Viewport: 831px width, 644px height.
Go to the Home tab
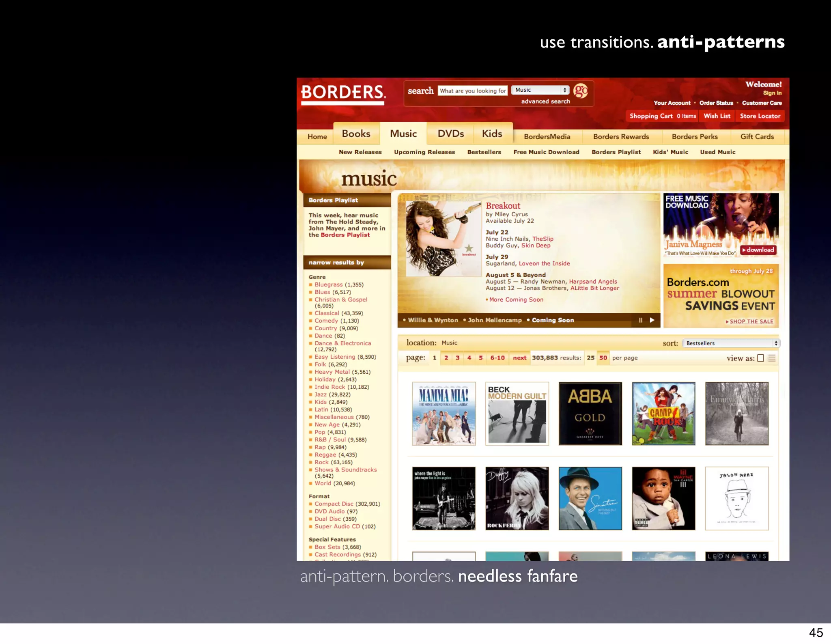317,137
